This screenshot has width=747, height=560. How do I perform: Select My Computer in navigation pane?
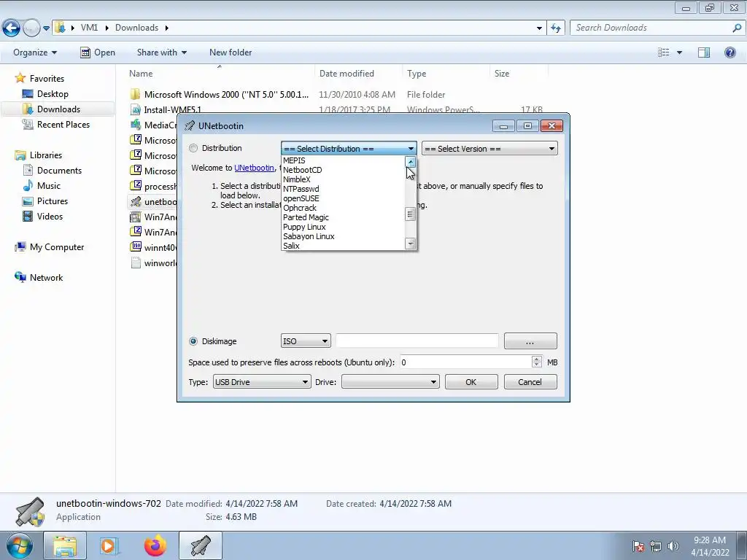(57, 247)
